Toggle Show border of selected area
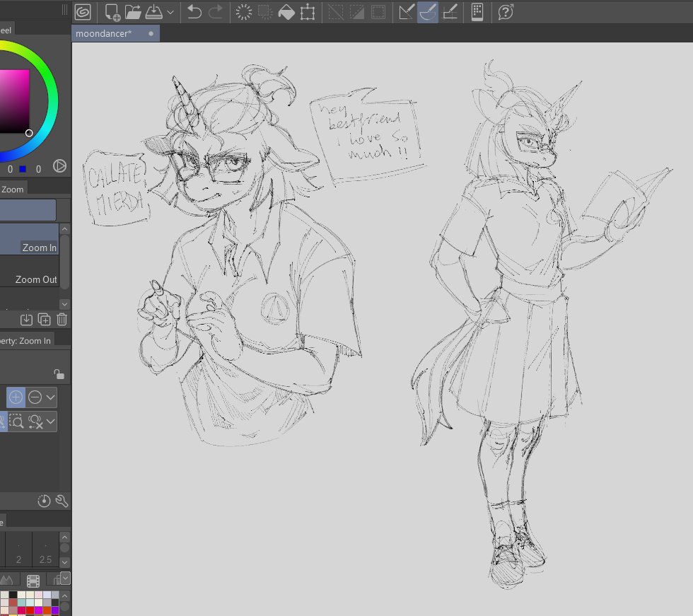The width and height of the screenshot is (693, 616). point(378,12)
